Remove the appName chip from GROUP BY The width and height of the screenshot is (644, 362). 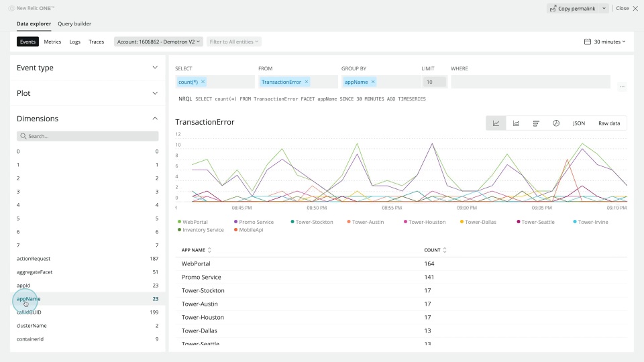pyautogui.click(x=373, y=82)
